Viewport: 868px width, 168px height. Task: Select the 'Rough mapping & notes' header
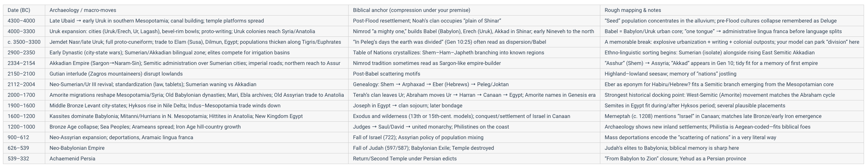[x=732, y=10]
